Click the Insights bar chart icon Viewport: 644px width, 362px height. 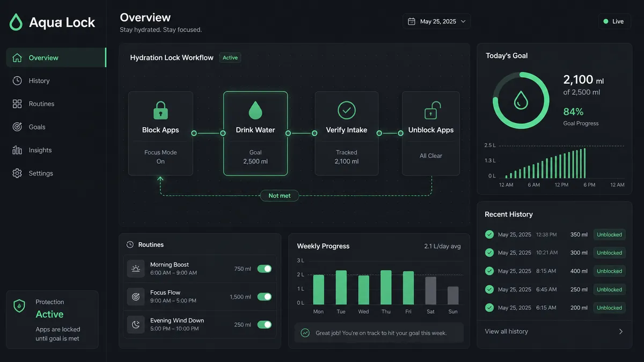tap(17, 150)
